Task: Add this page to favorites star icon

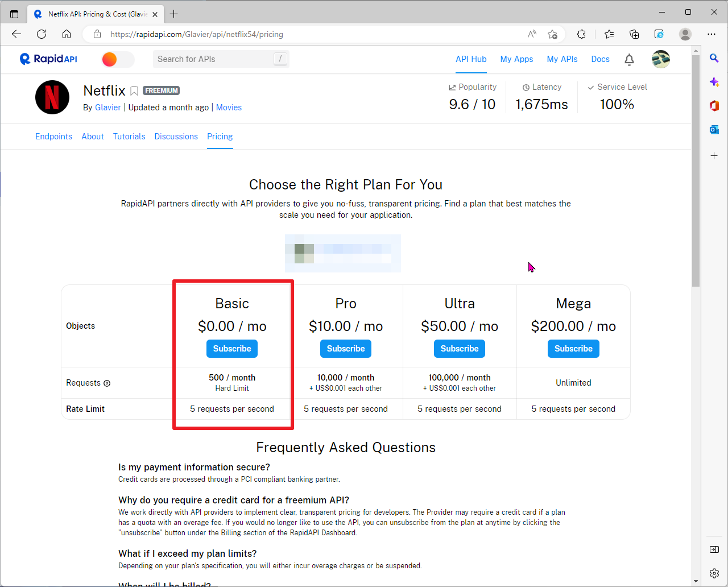Action: click(x=552, y=34)
